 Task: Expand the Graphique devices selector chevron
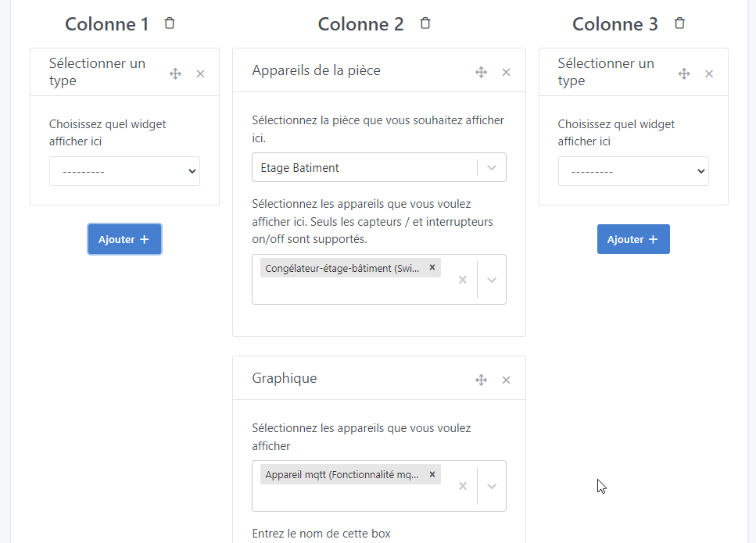(x=492, y=486)
